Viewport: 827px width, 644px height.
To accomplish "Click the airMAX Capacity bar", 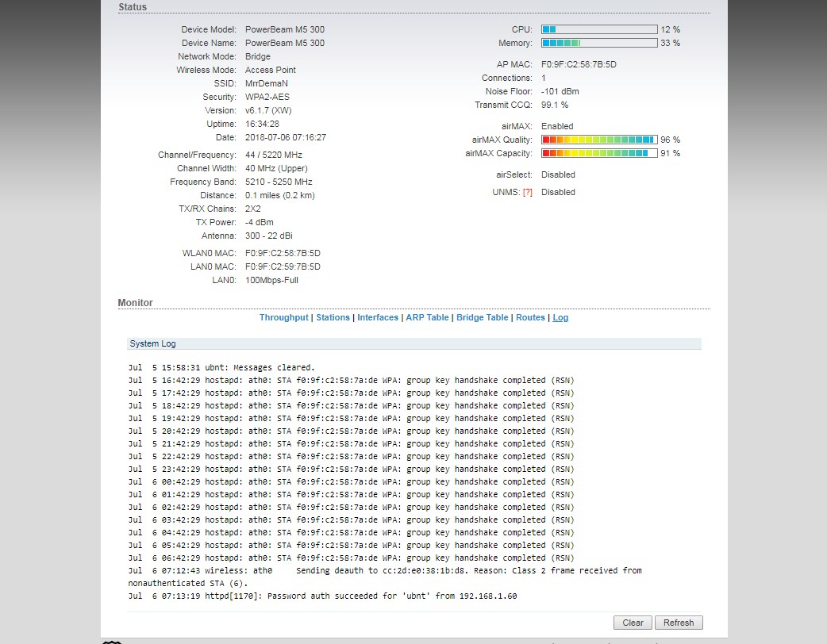I will (599, 153).
